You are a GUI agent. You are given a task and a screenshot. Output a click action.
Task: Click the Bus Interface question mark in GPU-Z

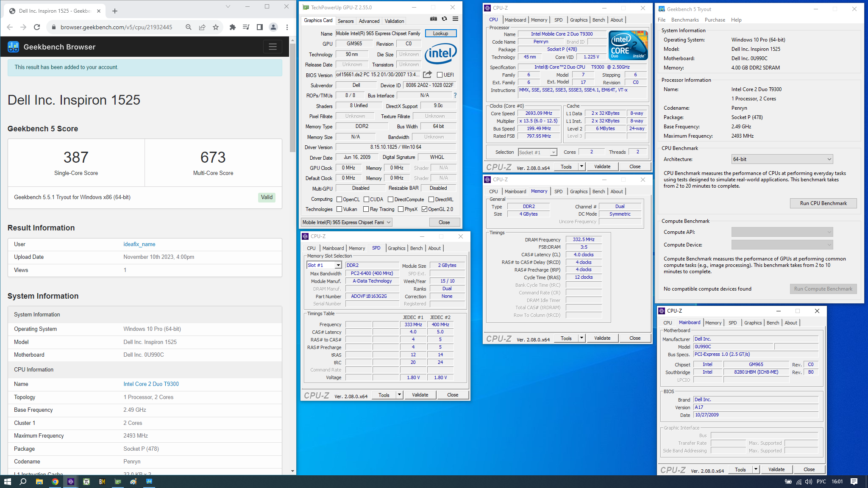(455, 95)
